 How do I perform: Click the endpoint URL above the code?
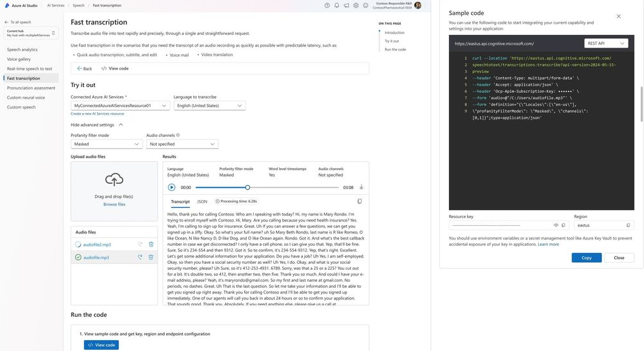[x=494, y=43]
